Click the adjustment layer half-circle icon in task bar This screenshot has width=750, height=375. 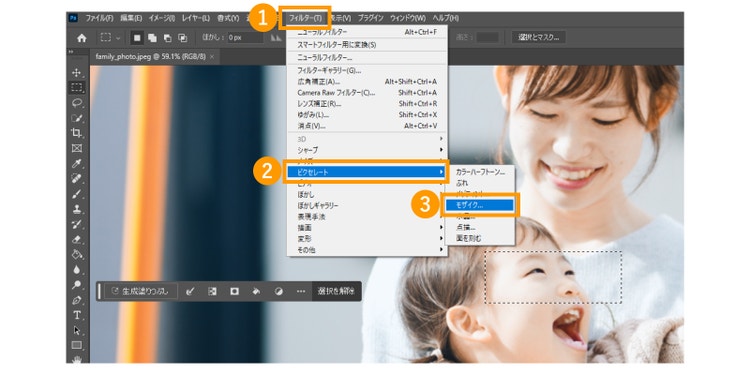(279, 291)
